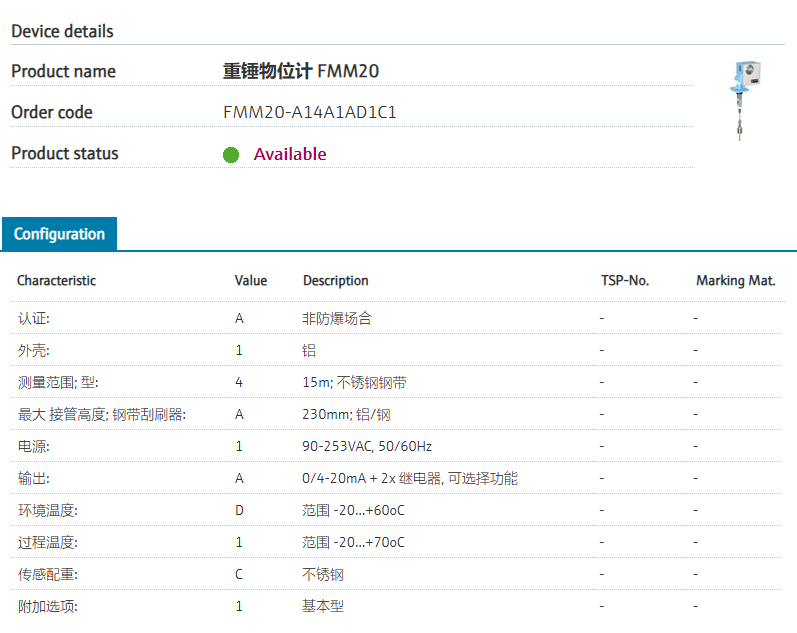This screenshot has width=797, height=633.
Task: Select the 外壳 characteristic row
Action: point(34,350)
